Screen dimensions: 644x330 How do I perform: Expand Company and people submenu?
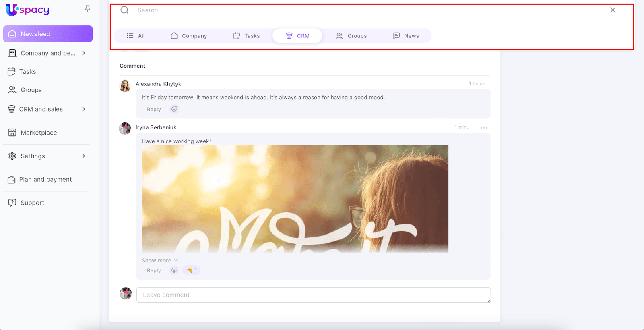tap(84, 53)
